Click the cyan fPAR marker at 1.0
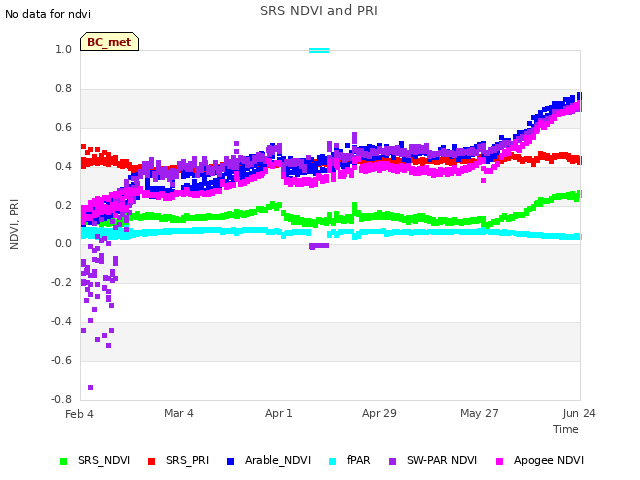 click(319, 51)
